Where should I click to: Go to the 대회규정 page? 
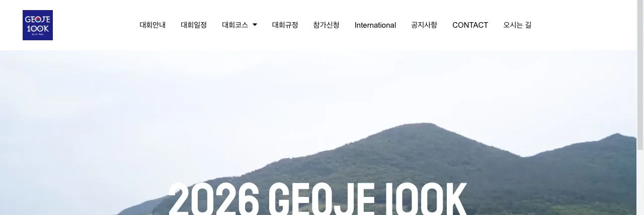pyautogui.click(x=285, y=25)
